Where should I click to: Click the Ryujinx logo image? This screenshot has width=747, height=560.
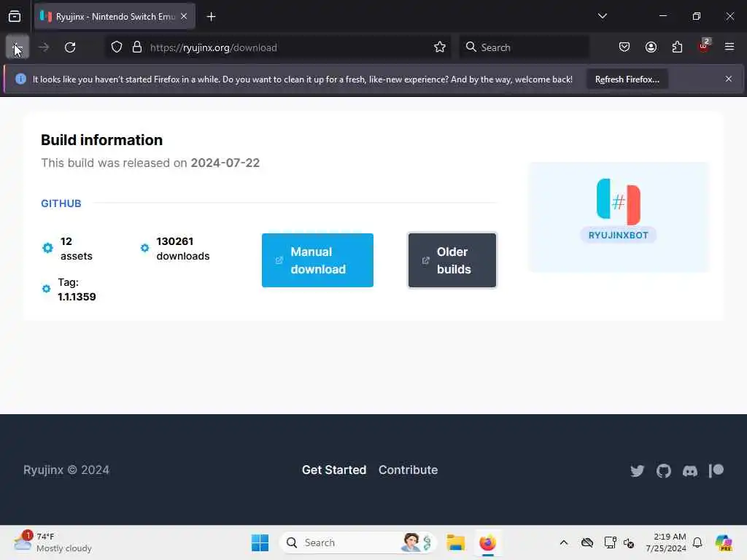pos(619,202)
